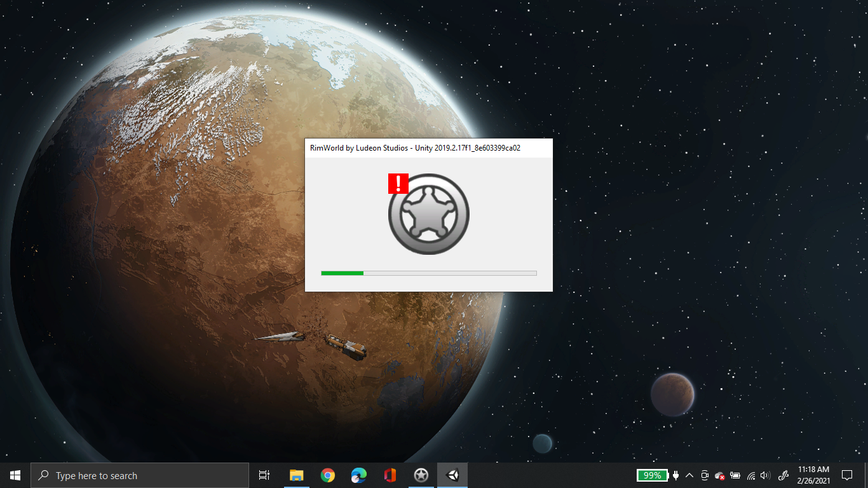Open Windows Ink workspace from the tray
This screenshot has width=868, height=488.
click(x=783, y=475)
